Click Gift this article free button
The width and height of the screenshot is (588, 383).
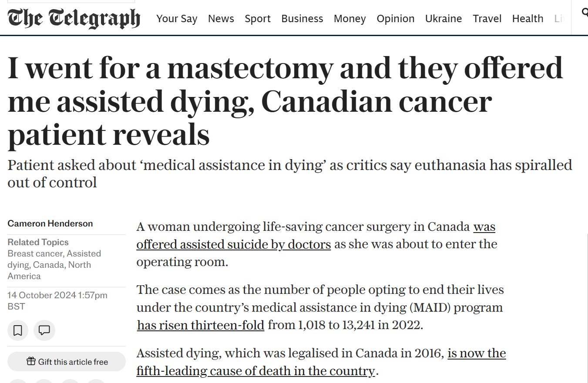pos(67,362)
